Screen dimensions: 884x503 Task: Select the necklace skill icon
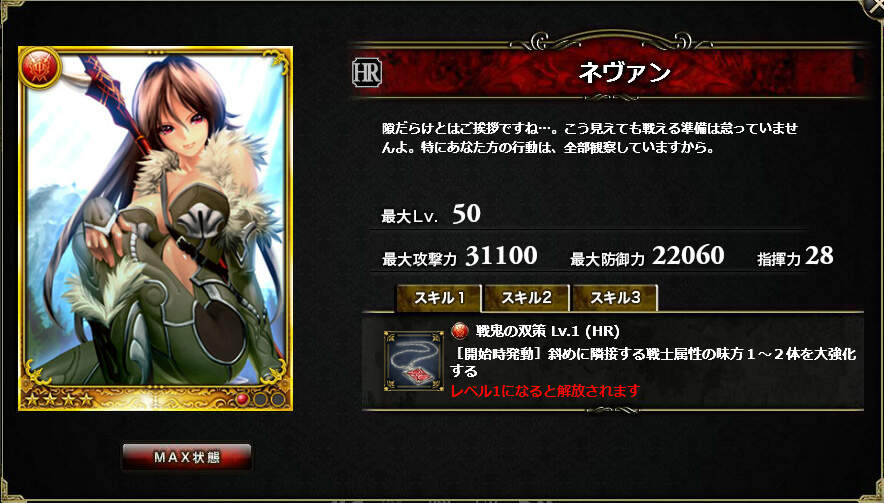[x=414, y=361]
